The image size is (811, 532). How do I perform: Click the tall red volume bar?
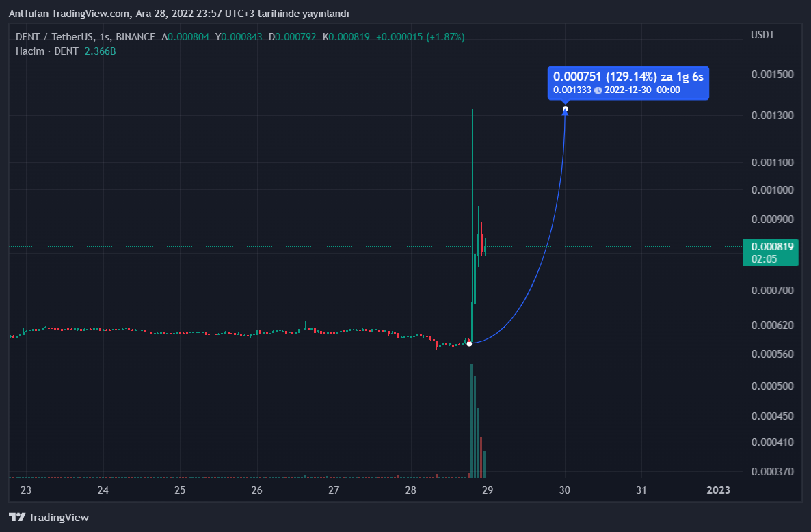481,457
